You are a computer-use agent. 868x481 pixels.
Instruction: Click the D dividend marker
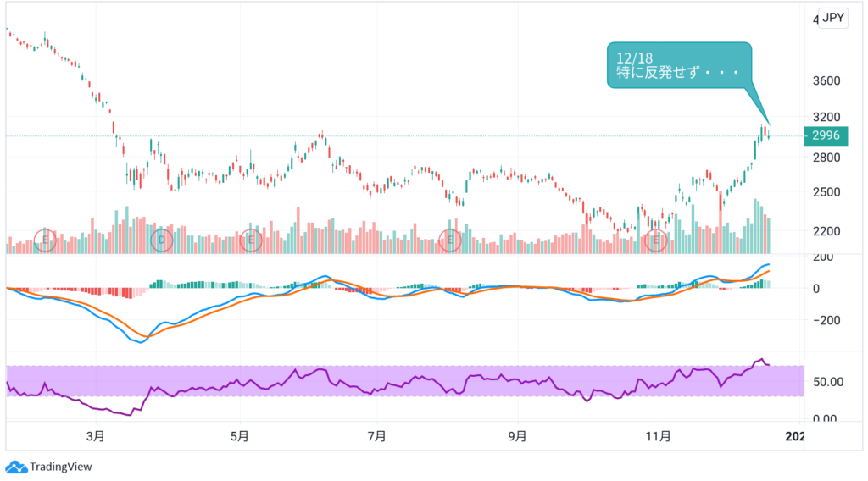(x=162, y=240)
